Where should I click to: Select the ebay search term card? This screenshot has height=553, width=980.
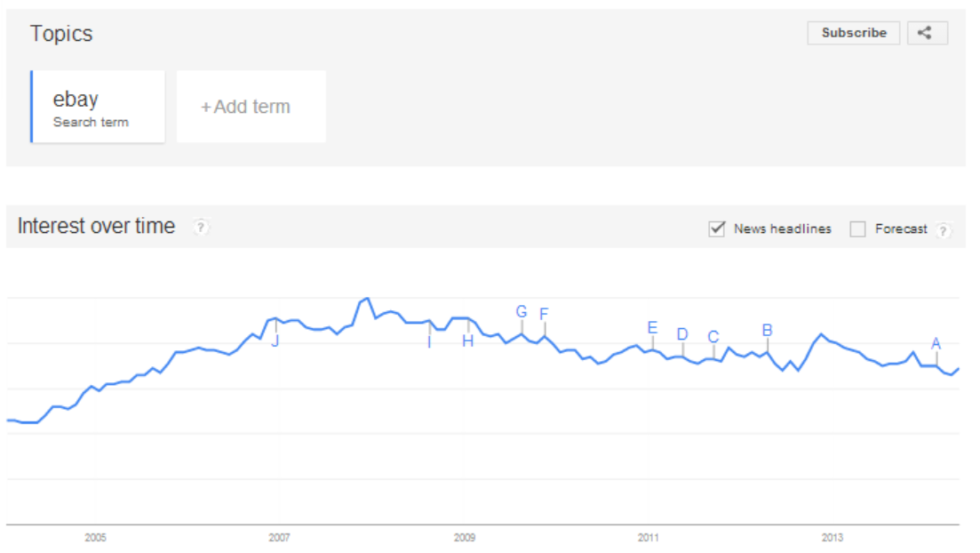[x=98, y=107]
